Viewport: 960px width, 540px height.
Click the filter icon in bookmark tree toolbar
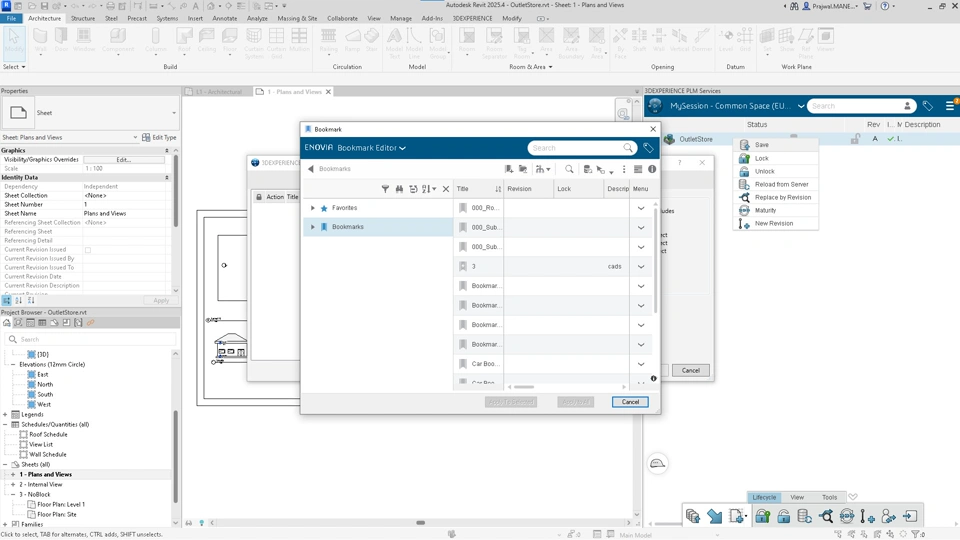coord(385,189)
